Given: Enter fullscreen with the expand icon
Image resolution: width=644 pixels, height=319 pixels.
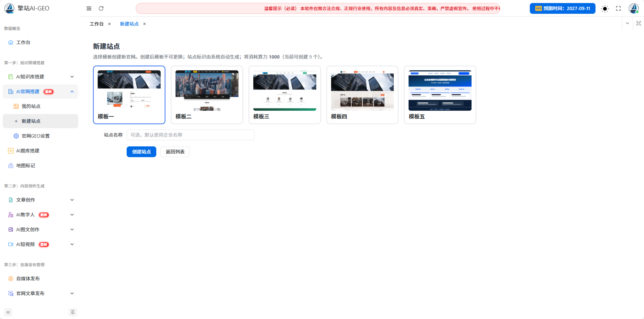Looking at the screenshot, I should point(618,8).
